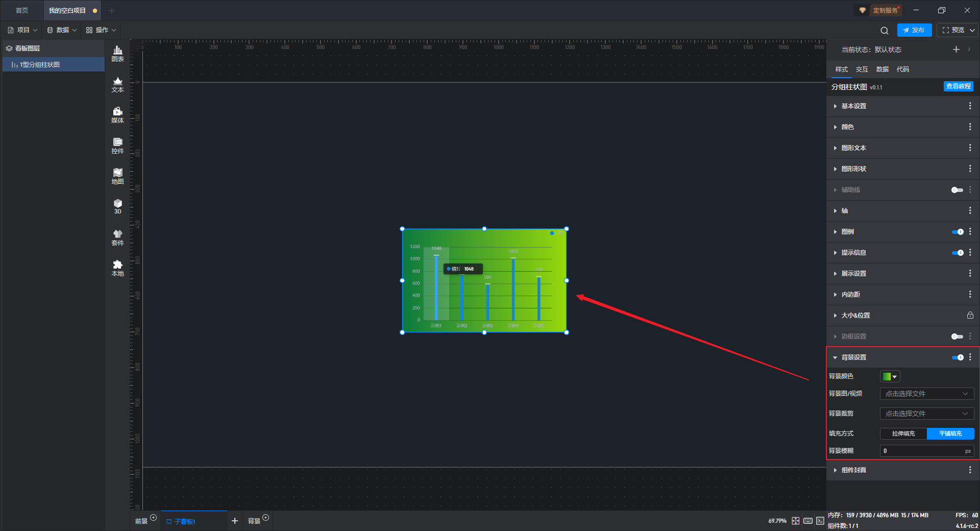The image size is (980, 531).
Task: Open the 查看教程 tutorial link
Action: pyautogui.click(x=958, y=86)
